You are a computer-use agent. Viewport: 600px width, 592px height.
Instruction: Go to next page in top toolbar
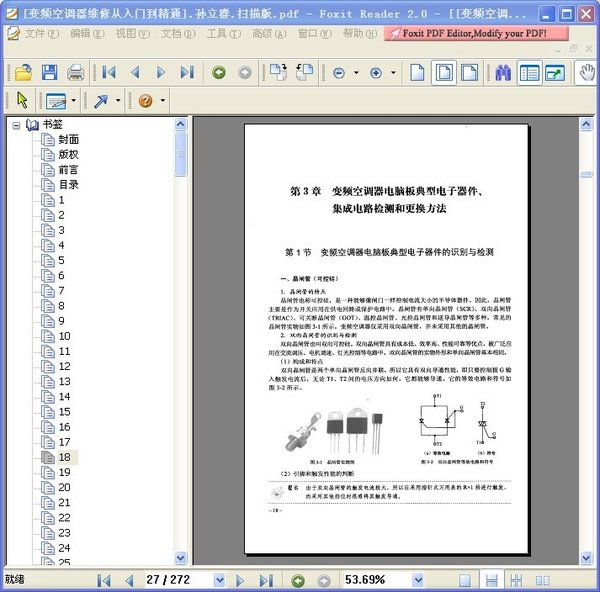(x=161, y=72)
